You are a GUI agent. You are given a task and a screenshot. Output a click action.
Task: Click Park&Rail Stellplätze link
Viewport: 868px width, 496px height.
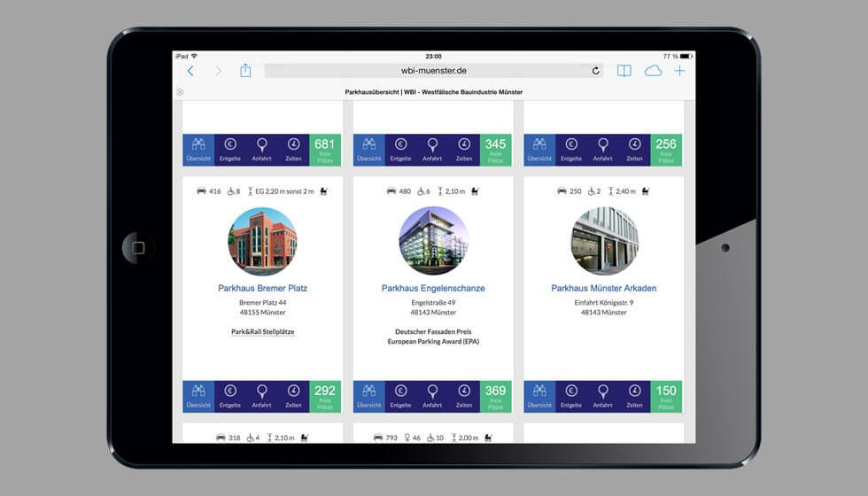tap(262, 332)
